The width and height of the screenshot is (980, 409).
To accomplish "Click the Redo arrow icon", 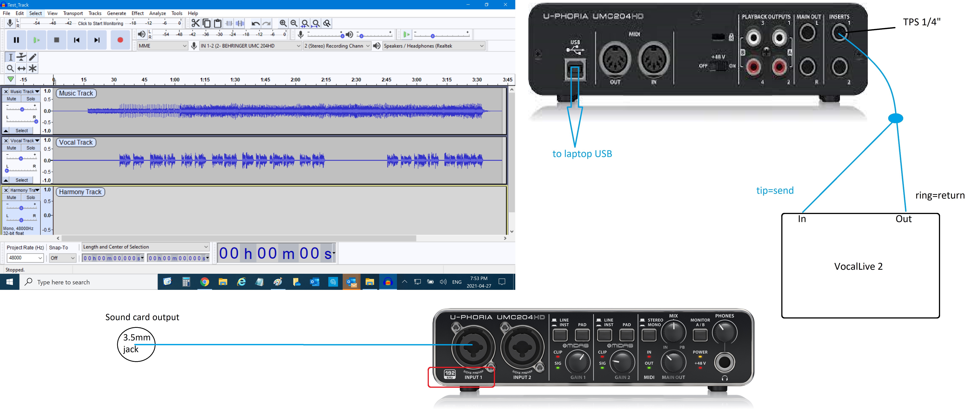I will tap(267, 23).
